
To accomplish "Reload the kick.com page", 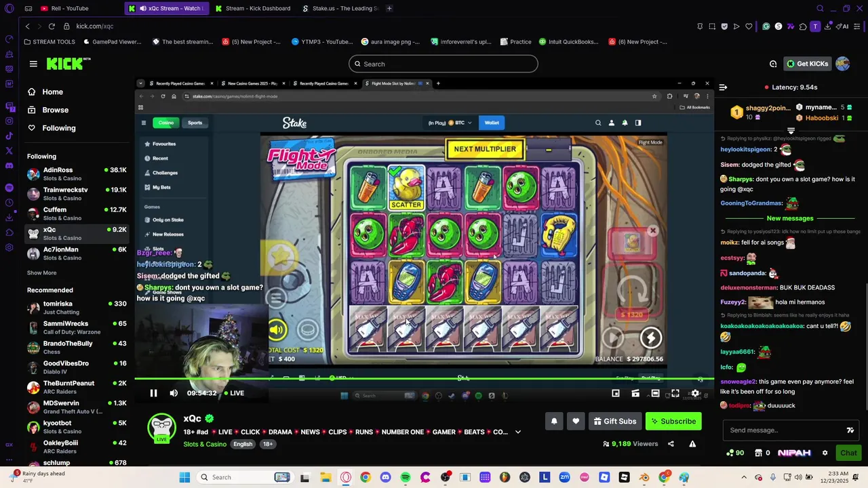I will 52,26.
